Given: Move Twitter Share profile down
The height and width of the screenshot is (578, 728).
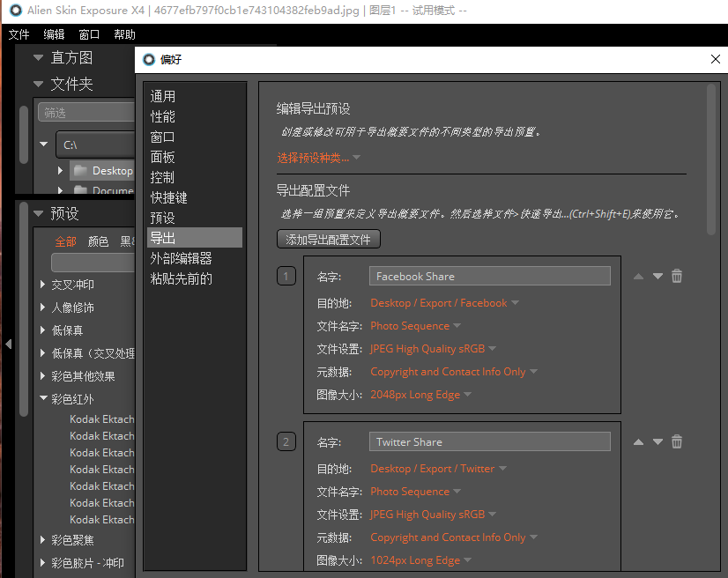Looking at the screenshot, I should click(657, 441).
